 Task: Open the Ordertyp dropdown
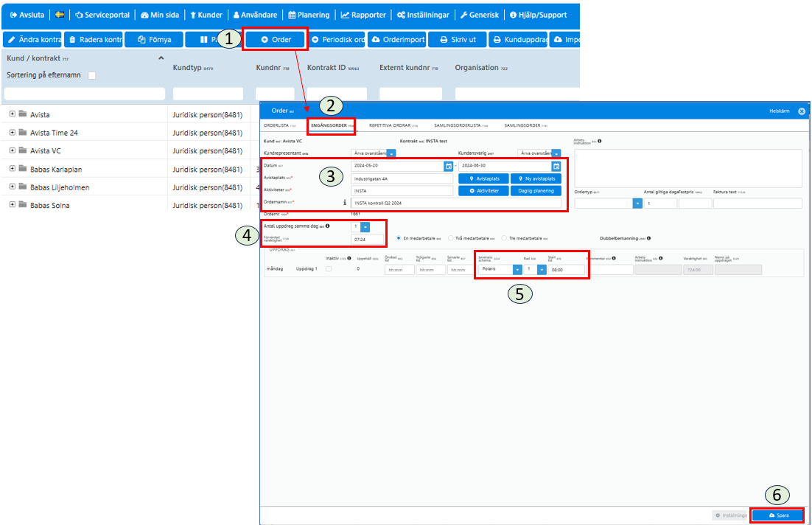click(637, 204)
